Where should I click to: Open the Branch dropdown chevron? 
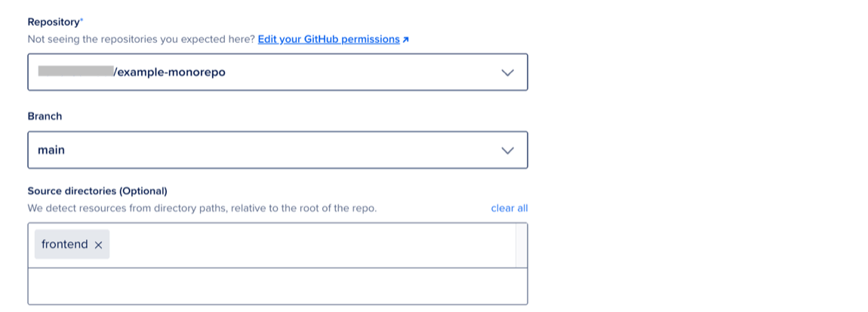(508, 151)
